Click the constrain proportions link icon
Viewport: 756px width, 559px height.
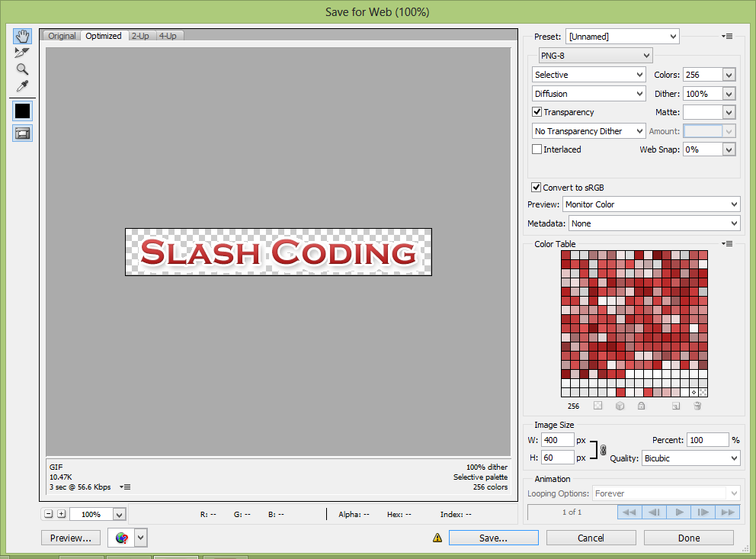(603, 450)
